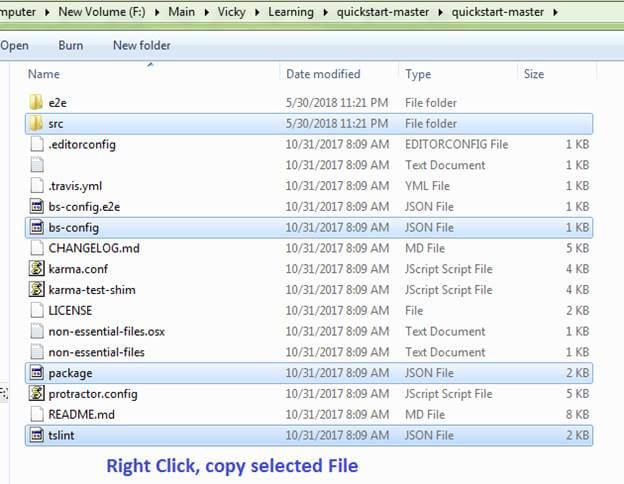Select the e2e folder icon
The image size is (624, 484).
point(36,102)
